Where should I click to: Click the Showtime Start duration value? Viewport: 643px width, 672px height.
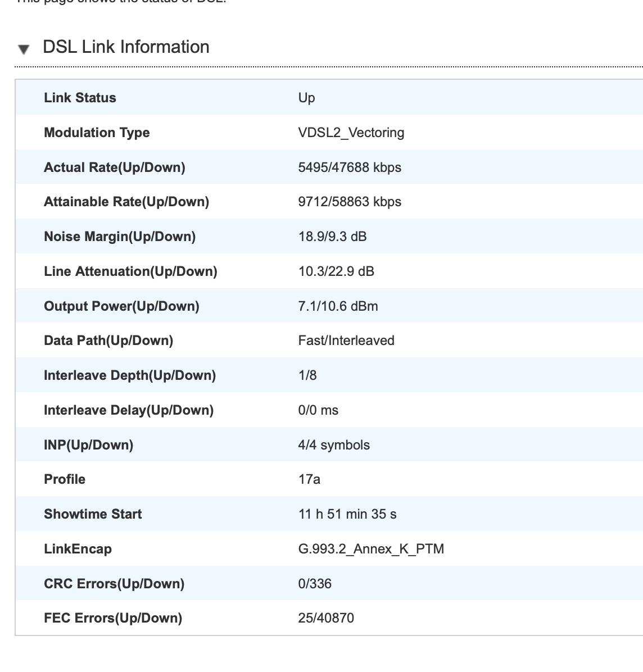pos(347,514)
